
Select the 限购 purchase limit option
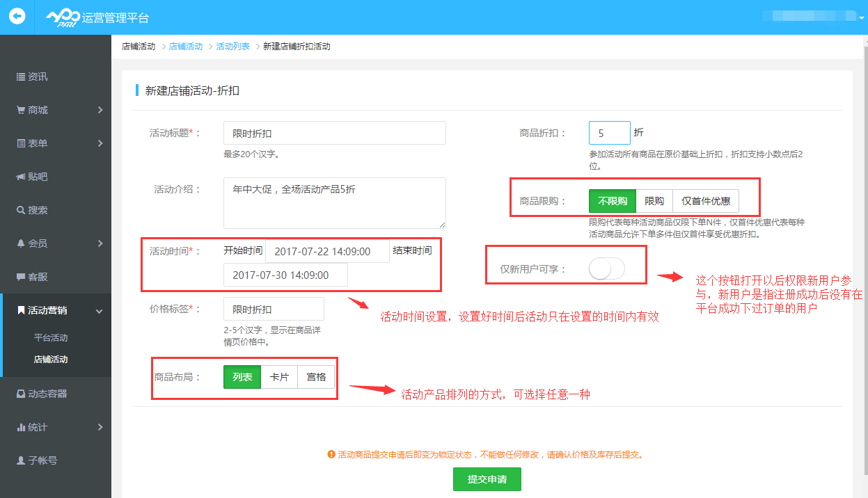click(x=654, y=201)
